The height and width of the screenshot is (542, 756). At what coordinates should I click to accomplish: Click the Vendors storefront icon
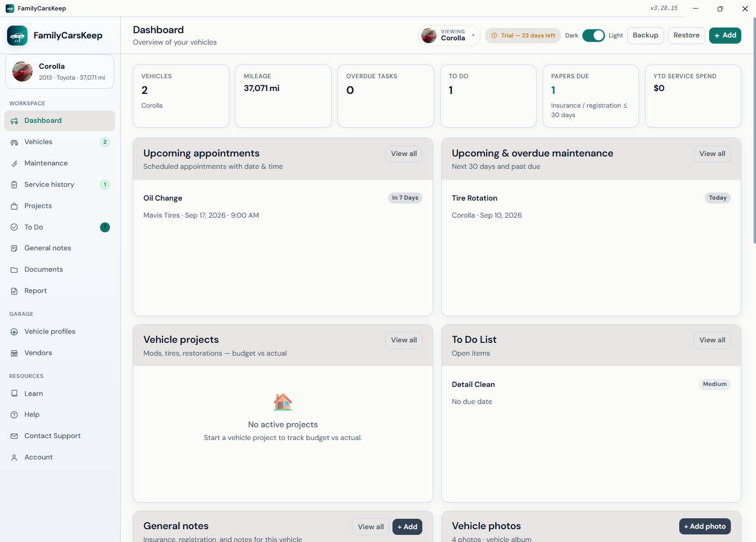[14, 353]
